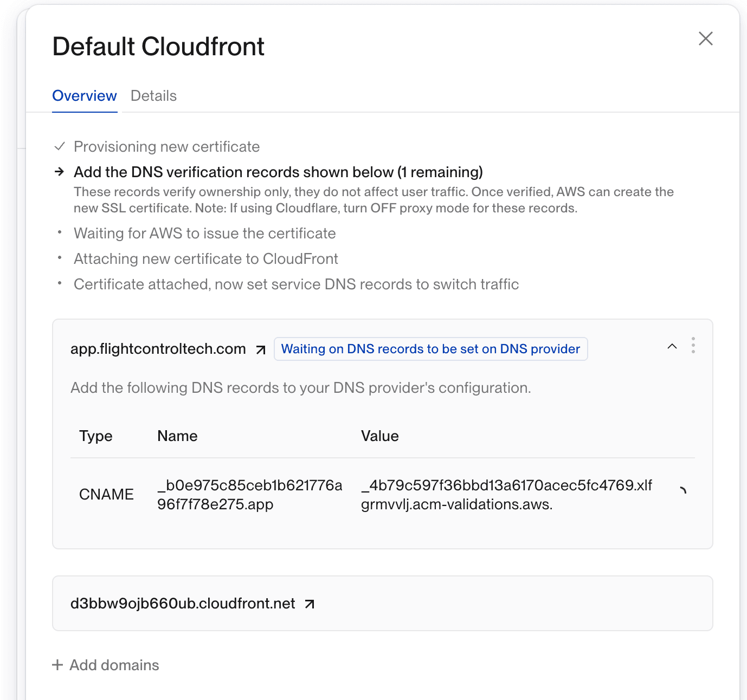
Task: Open external link arrow beside cloudfront.net domain
Action: 310,604
